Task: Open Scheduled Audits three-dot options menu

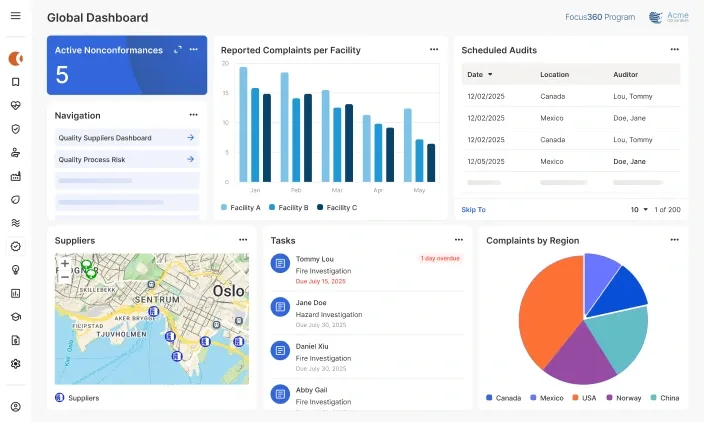Action: coord(675,49)
